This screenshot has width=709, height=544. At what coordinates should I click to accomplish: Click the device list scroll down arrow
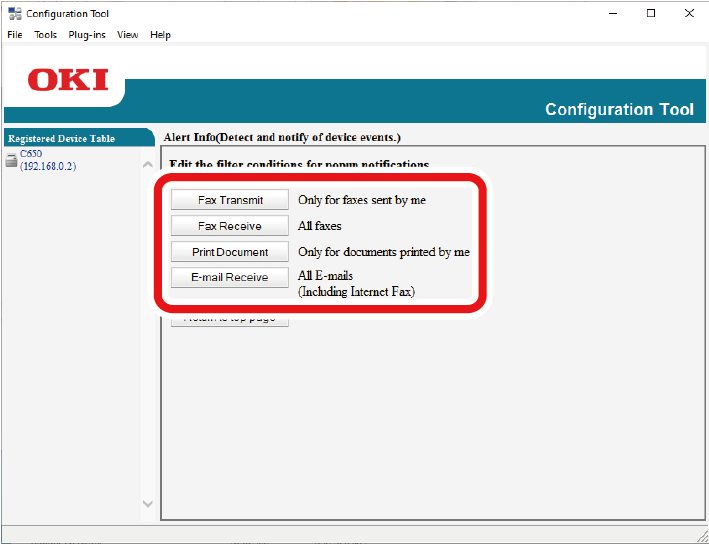tap(148, 504)
